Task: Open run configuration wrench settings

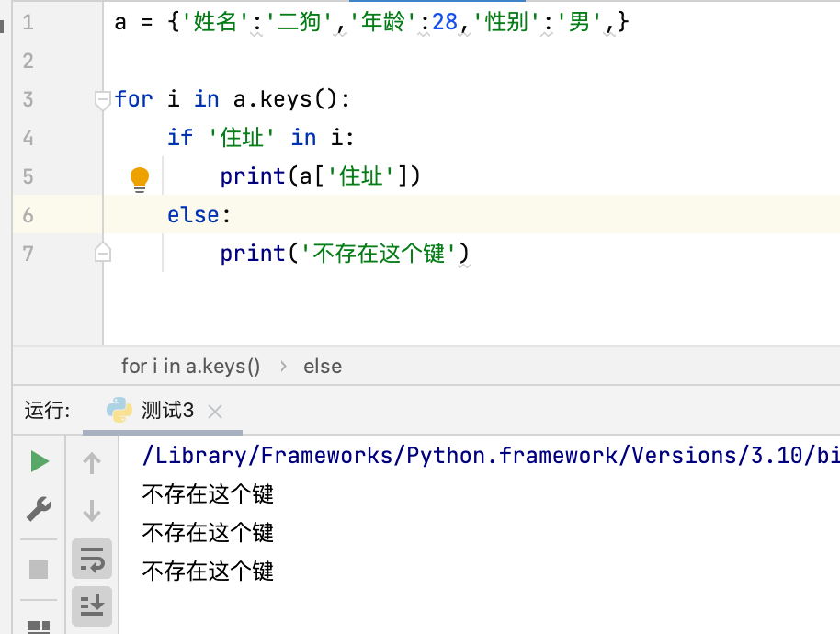Action: point(40,509)
